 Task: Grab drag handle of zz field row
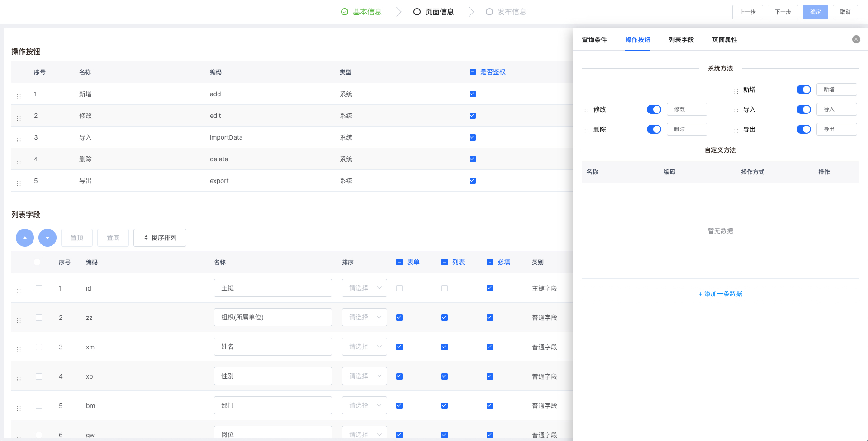pos(19,320)
